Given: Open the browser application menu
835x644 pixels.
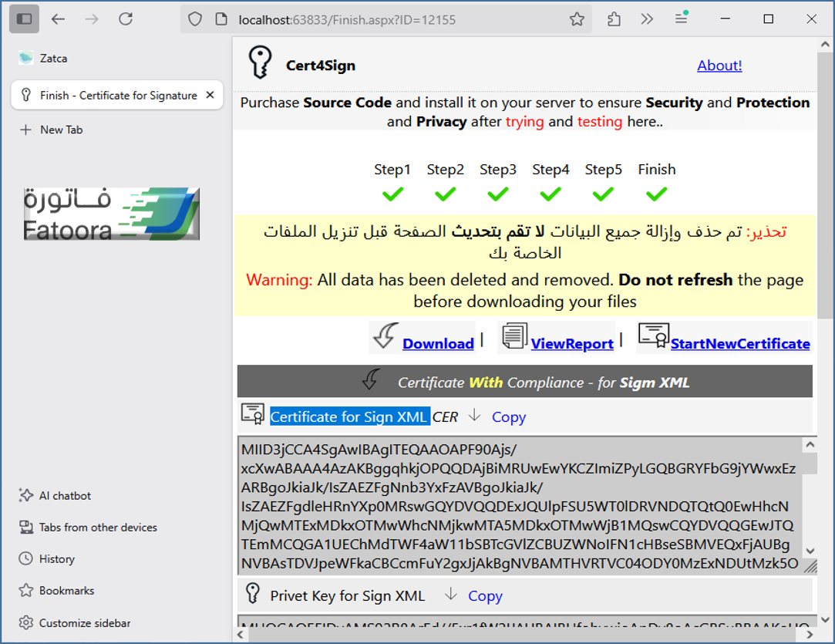Looking at the screenshot, I should point(681,19).
